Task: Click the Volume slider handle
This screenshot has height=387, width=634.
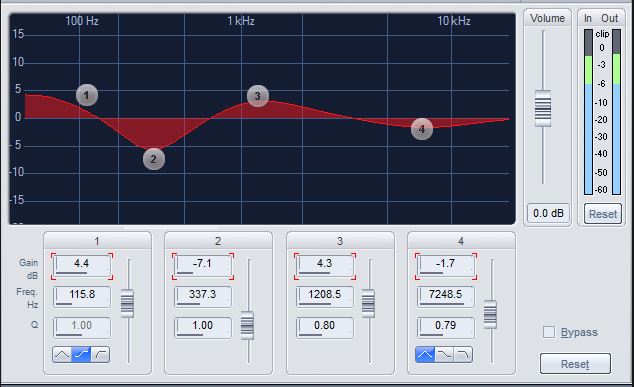Action: (x=543, y=108)
